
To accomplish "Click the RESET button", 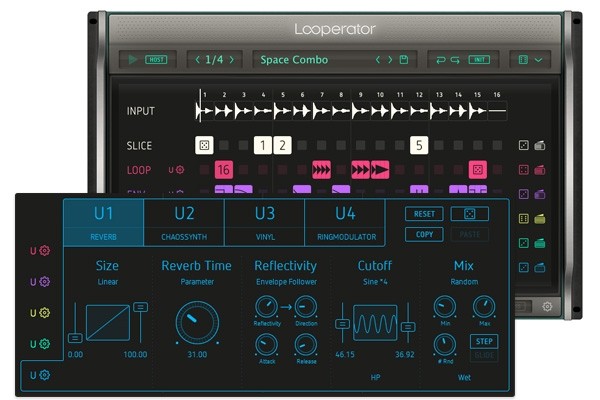I will click(424, 214).
